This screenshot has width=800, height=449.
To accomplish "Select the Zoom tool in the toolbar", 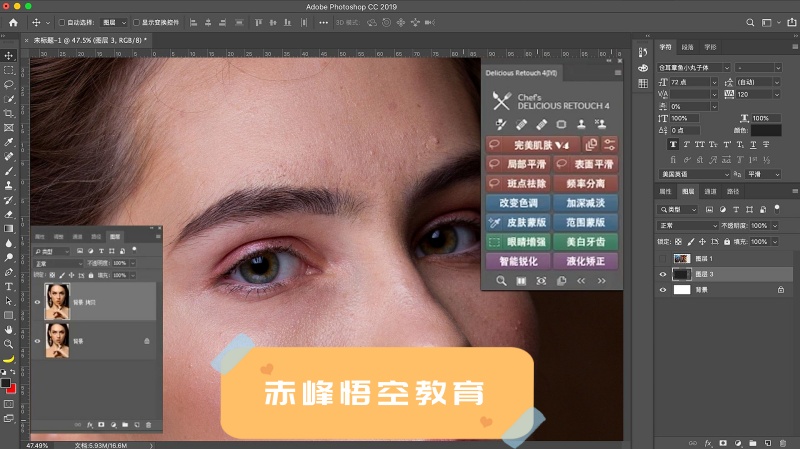I will click(x=9, y=343).
